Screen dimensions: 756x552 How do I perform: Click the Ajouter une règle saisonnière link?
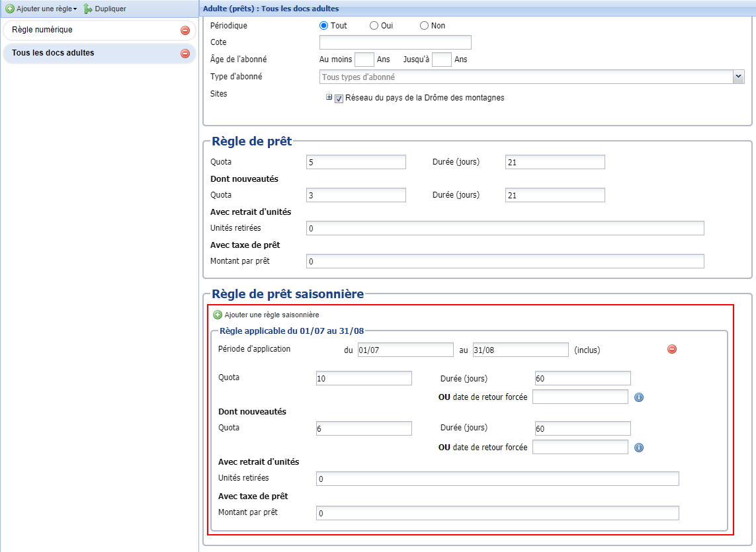[271, 315]
